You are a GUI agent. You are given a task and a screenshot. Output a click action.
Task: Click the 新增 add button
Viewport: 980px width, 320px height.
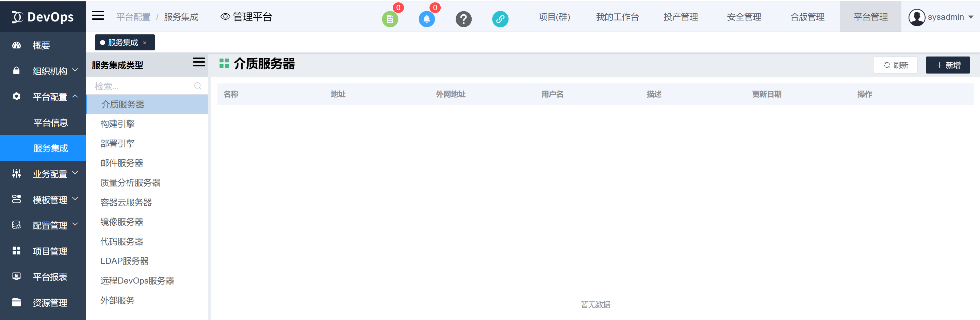(948, 65)
